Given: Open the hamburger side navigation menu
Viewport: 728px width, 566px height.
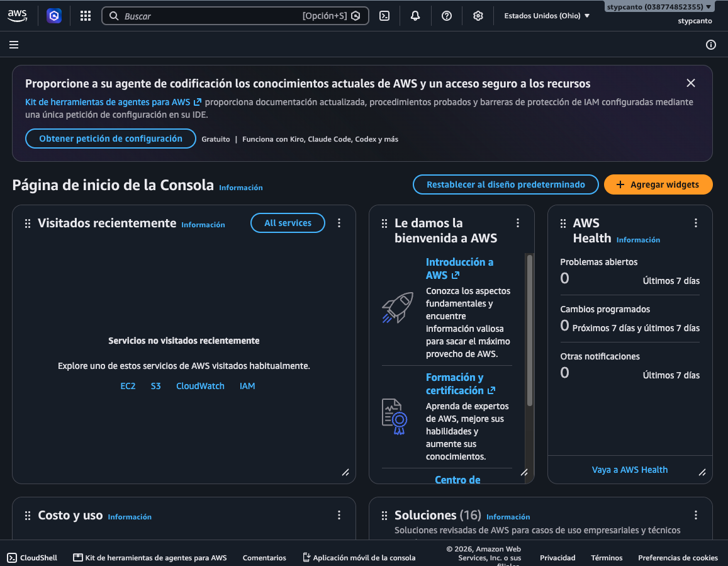Looking at the screenshot, I should (x=14, y=45).
